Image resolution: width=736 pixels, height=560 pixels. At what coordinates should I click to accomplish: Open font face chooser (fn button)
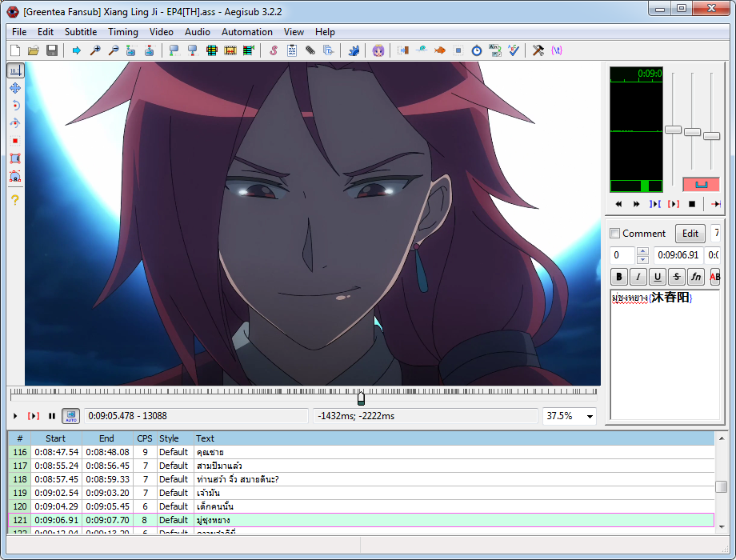(x=696, y=277)
